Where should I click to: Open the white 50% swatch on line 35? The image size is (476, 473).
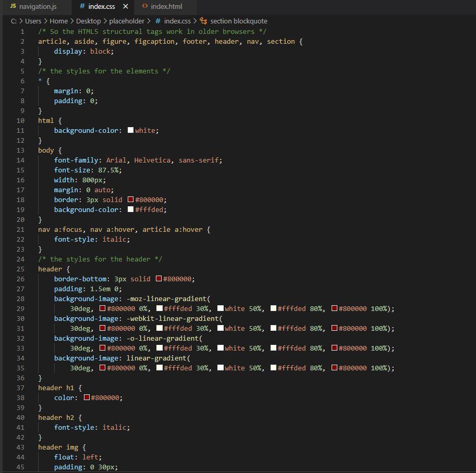pos(221,368)
